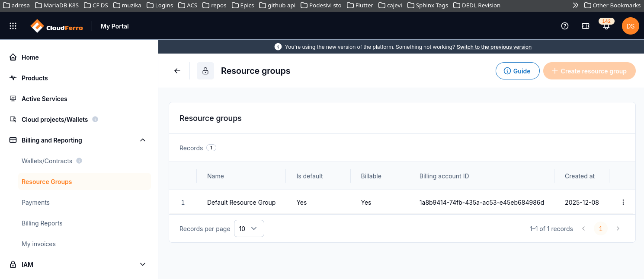Show more bookmarks with the double chevron
This screenshot has height=279, width=644.
point(576,5)
